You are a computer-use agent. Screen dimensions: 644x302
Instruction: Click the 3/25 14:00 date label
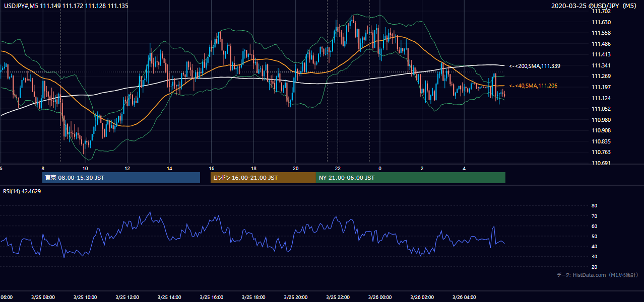(169, 297)
